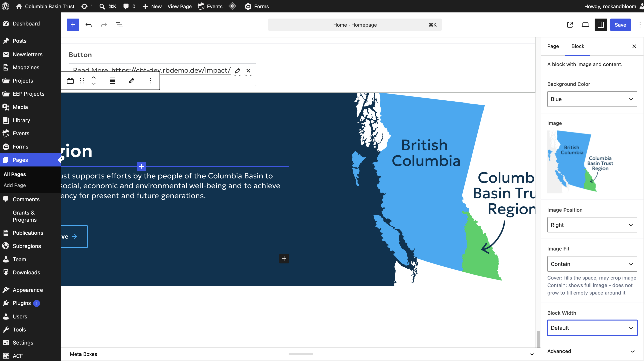This screenshot has height=361, width=644.
Task: Click the black add block button
Action: coord(284,259)
